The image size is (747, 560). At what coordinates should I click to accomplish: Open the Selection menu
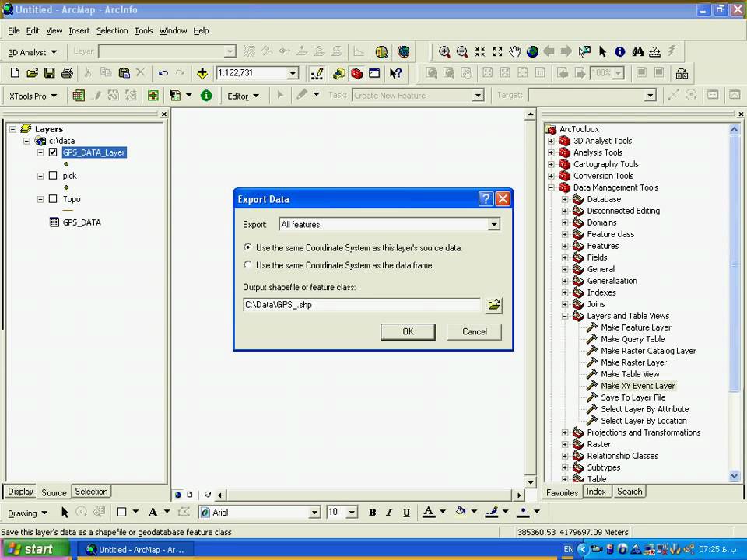point(112,31)
